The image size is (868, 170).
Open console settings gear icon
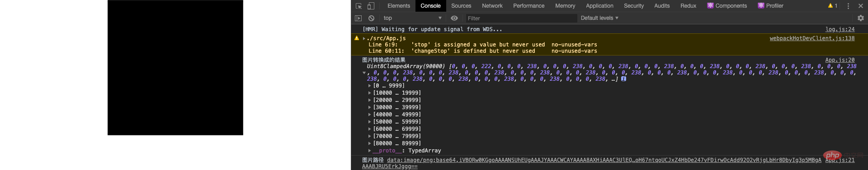click(861, 18)
